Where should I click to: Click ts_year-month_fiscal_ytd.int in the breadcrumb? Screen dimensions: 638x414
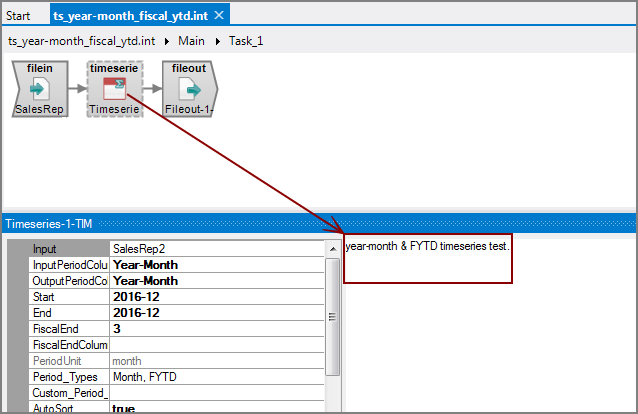(81, 41)
